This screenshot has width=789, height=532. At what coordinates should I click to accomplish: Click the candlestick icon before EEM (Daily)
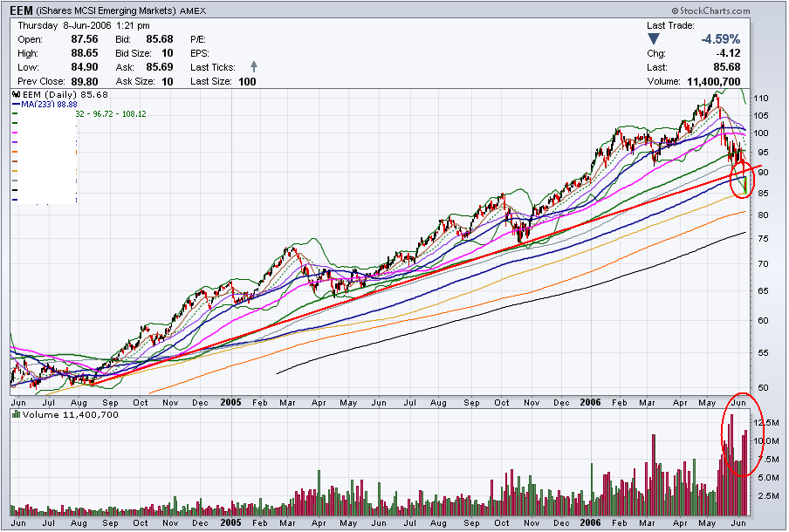click(x=16, y=94)
